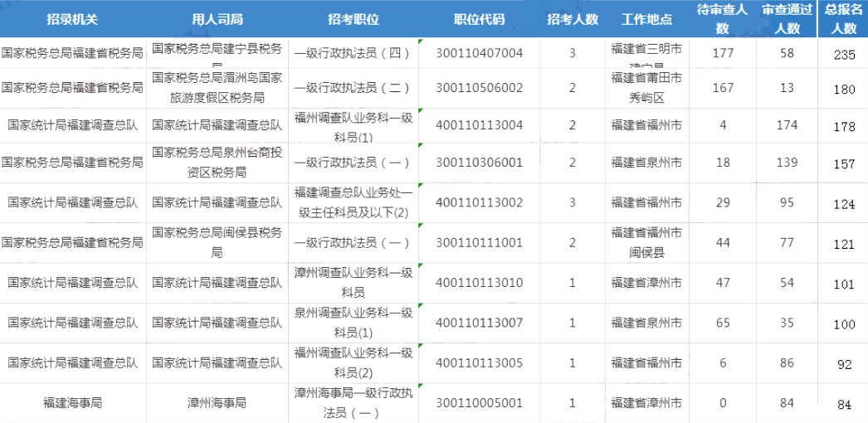Click total applicants value 178
The image size is (868, 423).
pos(844,127)
